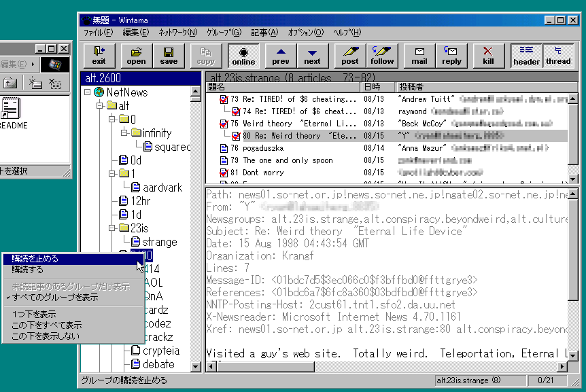Click the infinity folder icon
This screenshot has height=392, width=586.
(x=136, y=132)
